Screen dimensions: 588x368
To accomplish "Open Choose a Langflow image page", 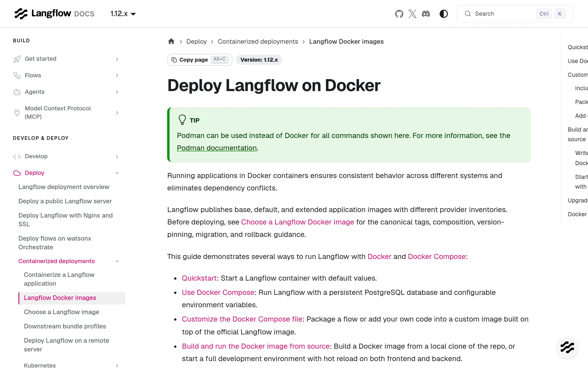I will pos(62,312).
